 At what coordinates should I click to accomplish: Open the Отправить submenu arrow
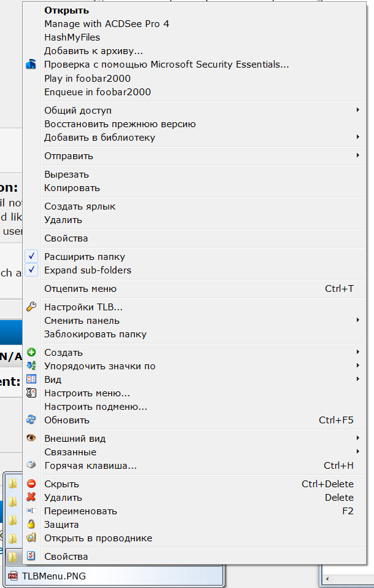357,156
